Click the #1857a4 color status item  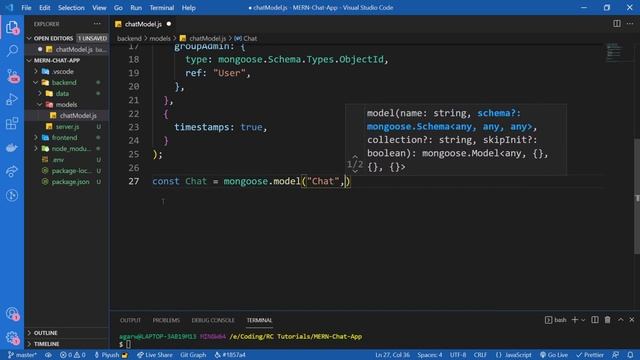click(x=230, y=355)
